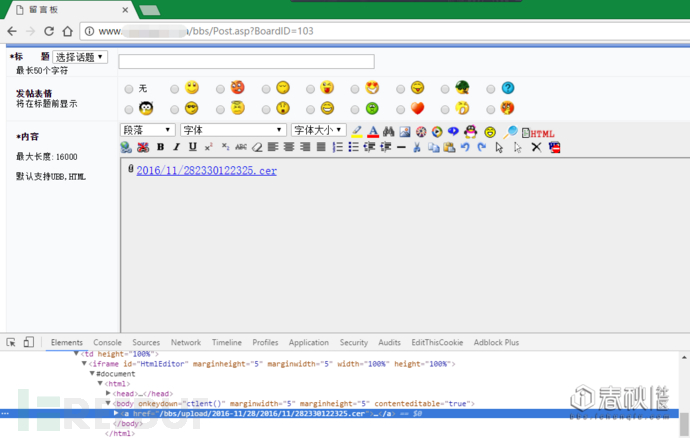Select the panda face radio button
Screen dimensions: 690x438
(x=128, y=109)
